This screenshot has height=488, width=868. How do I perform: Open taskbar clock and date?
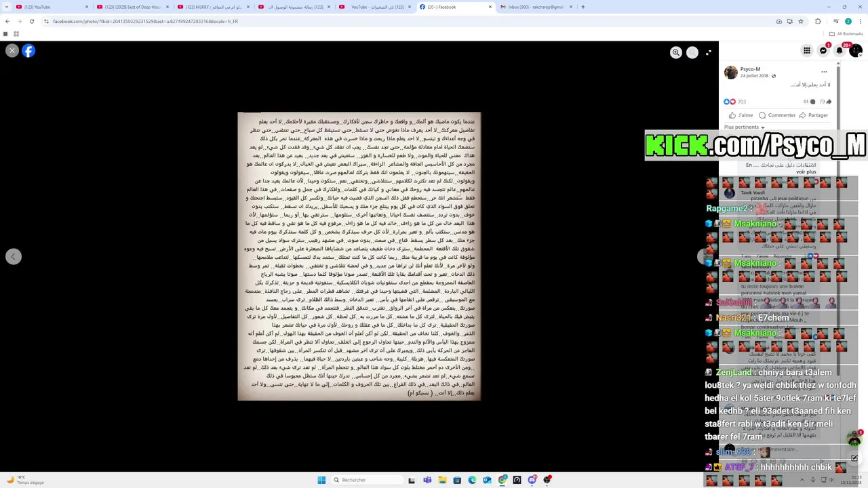point(850,480)
